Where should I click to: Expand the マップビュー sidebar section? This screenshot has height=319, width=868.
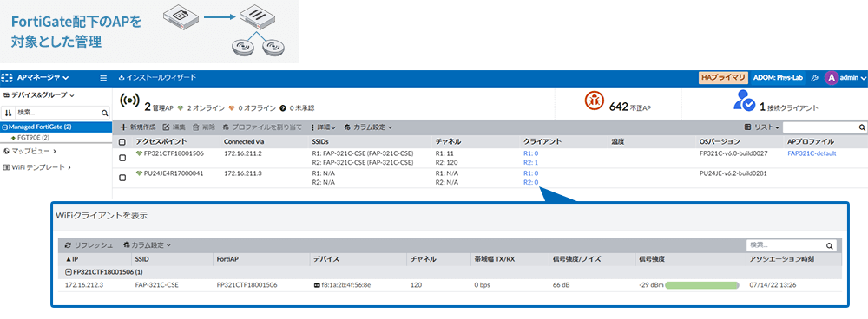tap(30, 150)
